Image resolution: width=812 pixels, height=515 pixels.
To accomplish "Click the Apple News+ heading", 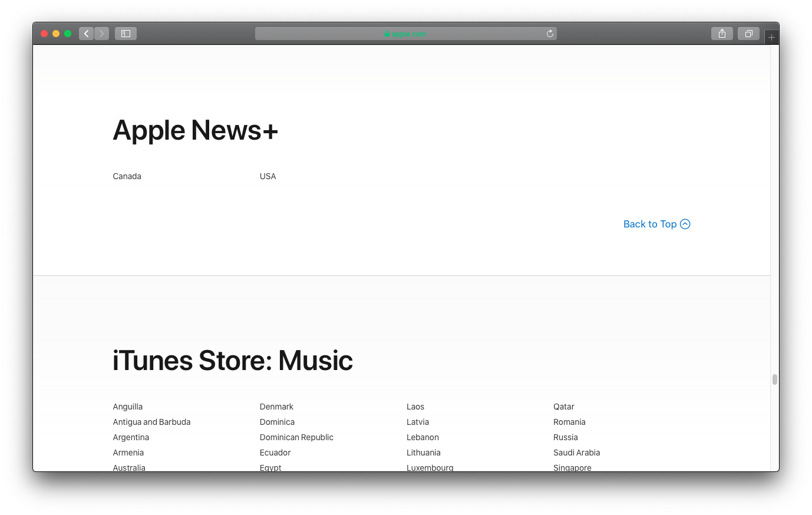I will tap(195, 130).
